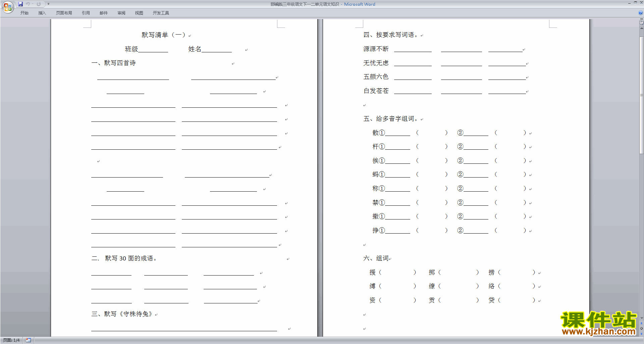Click the character 资 in section six
The width and height of the screenshot is (644, 344).
(373, 300)
